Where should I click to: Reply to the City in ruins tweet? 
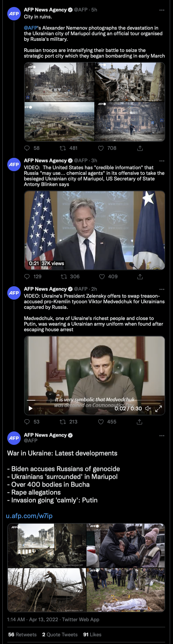pos(27,148)
